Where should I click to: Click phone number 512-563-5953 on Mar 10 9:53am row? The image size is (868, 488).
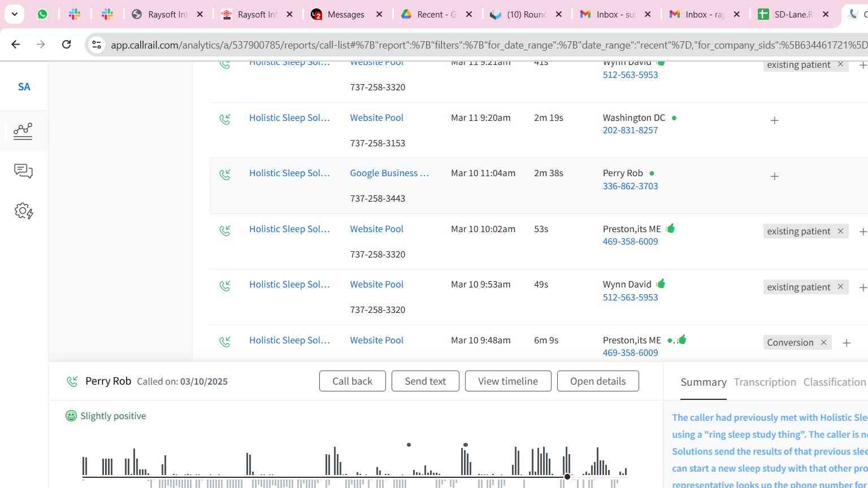click(x=630, y=297)
